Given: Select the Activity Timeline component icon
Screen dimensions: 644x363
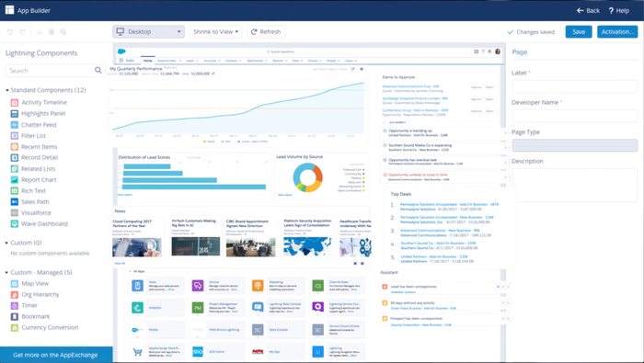Looking at the screenshot, I should tap(15, 103).
